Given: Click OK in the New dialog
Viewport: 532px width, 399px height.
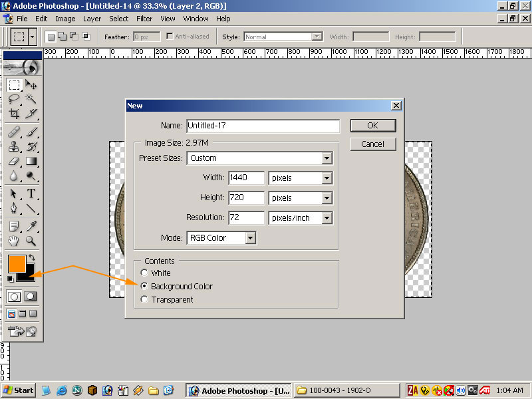Looking at the screenshot, I should (x=372, y=125).
